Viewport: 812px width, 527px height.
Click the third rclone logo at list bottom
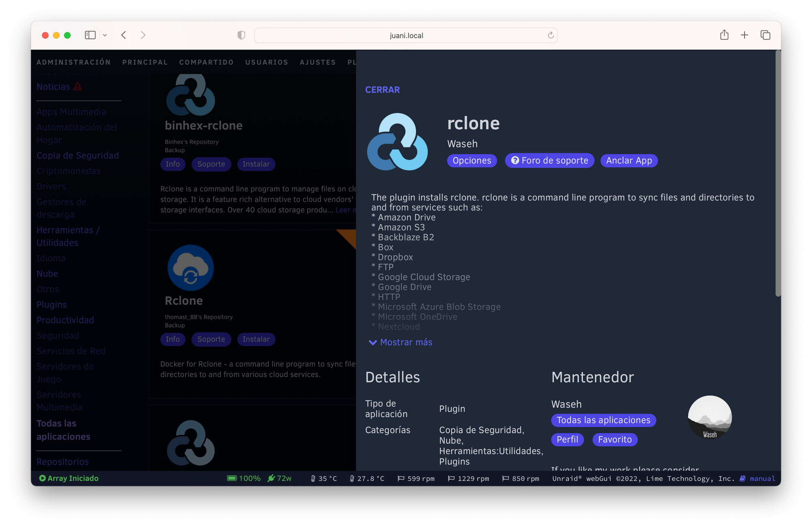[190, 443]
